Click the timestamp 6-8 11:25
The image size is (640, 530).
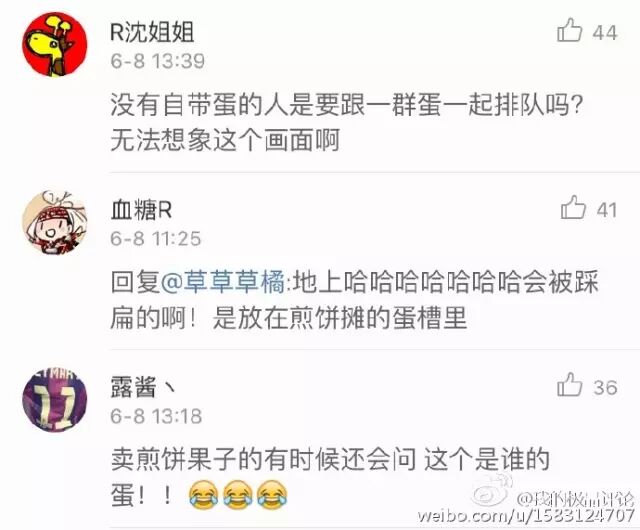(156, 238)
